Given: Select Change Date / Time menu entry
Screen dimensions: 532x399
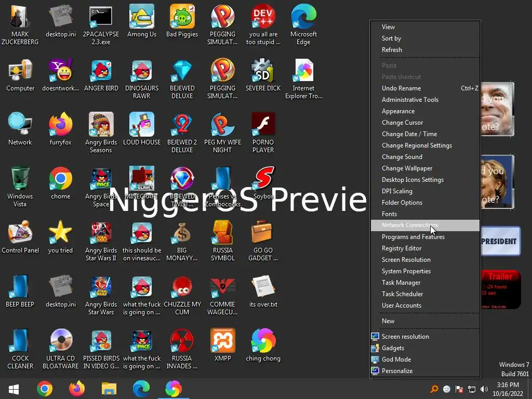Looking at the screenshot, I should coord(425,134).
